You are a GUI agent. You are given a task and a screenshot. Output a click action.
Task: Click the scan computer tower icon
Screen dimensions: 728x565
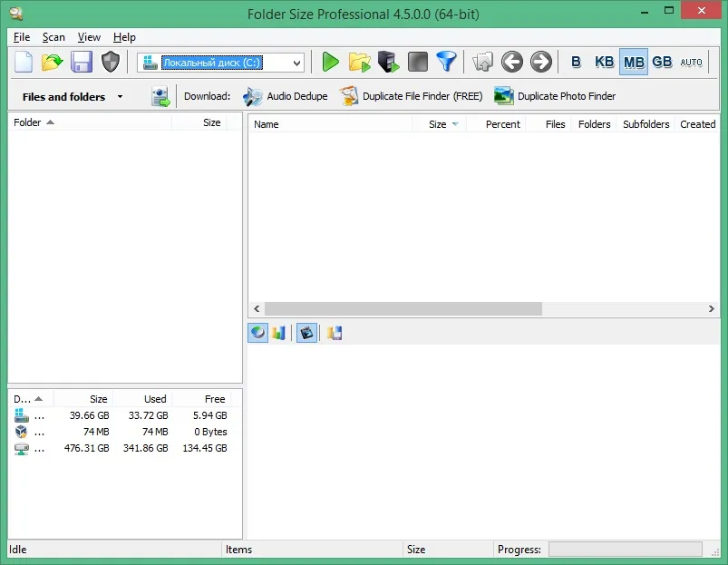[x=389, y=62]
